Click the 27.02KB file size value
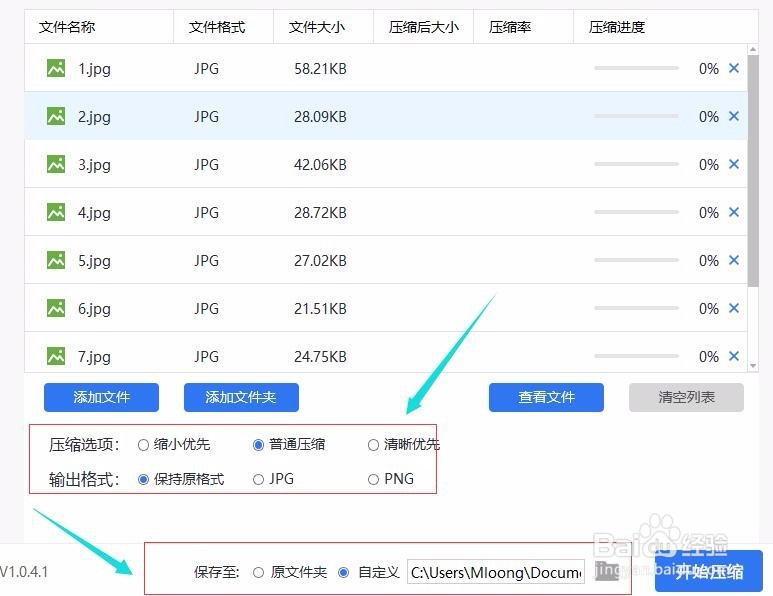The height and width of the screenshot is (596, 773). click(320, 260)
